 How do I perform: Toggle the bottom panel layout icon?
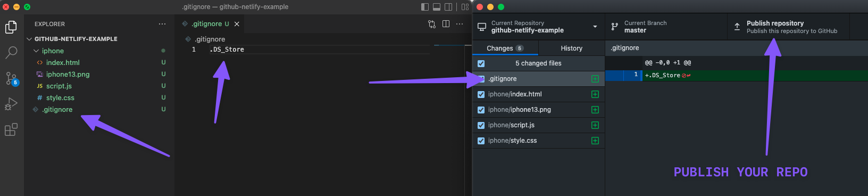437,7
